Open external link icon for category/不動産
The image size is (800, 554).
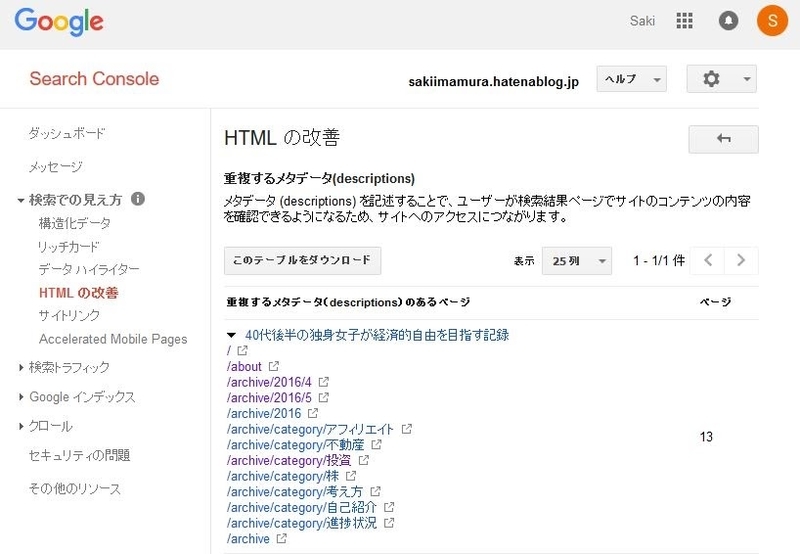point(376,445)
